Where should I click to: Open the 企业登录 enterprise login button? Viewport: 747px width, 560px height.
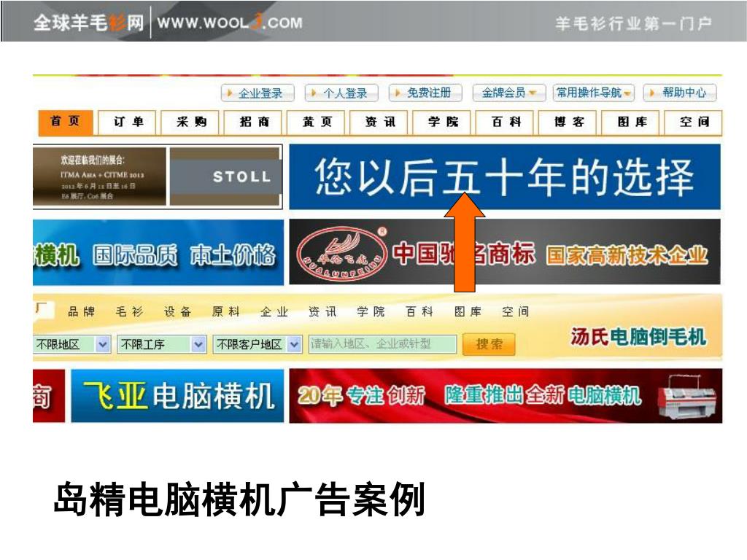pyautogui.click(x=258, y=93)
